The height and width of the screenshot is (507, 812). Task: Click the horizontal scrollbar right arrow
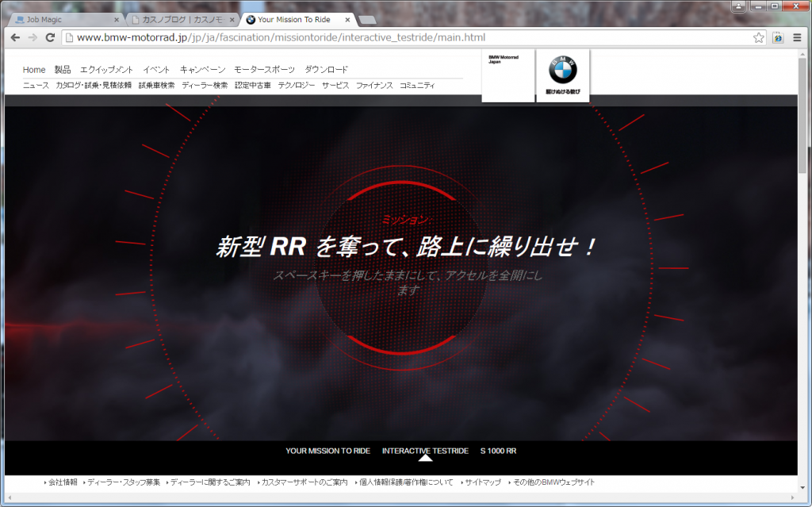coord(794,498)
